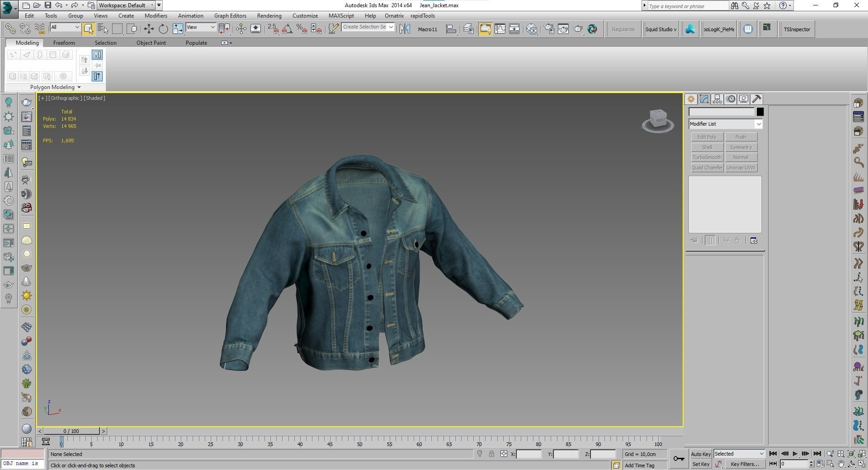
Task: Click the Set Key button
Action: [700, 464]
